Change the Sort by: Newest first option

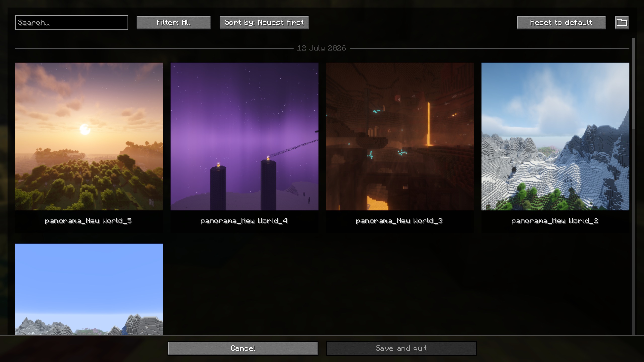point(264,23)
